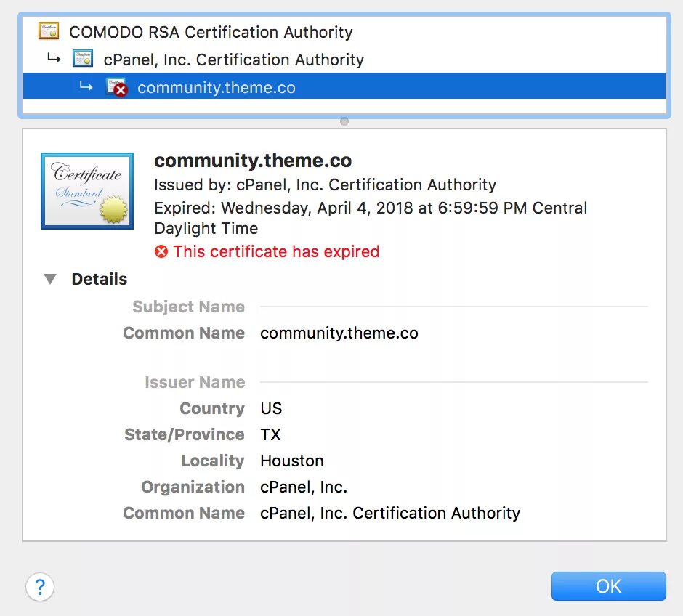The width and height of the screenshot is (683, 616).
Task: Click the expired community.theme.co certificate icon
Action: pyautogui.click(x=117, y=87)
